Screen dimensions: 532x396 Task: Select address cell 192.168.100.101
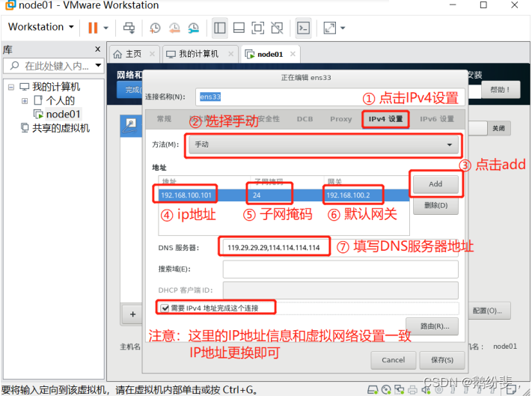[x=186, y=195]
